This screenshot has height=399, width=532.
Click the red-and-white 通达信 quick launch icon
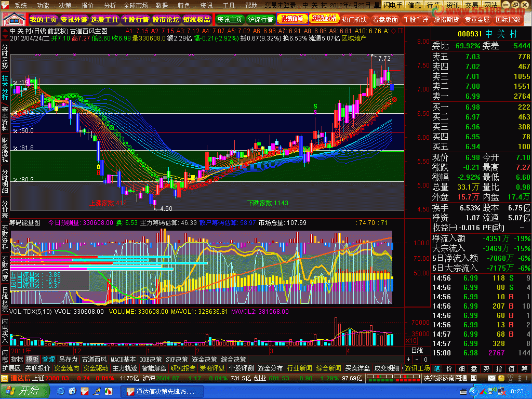click(85, 392)
